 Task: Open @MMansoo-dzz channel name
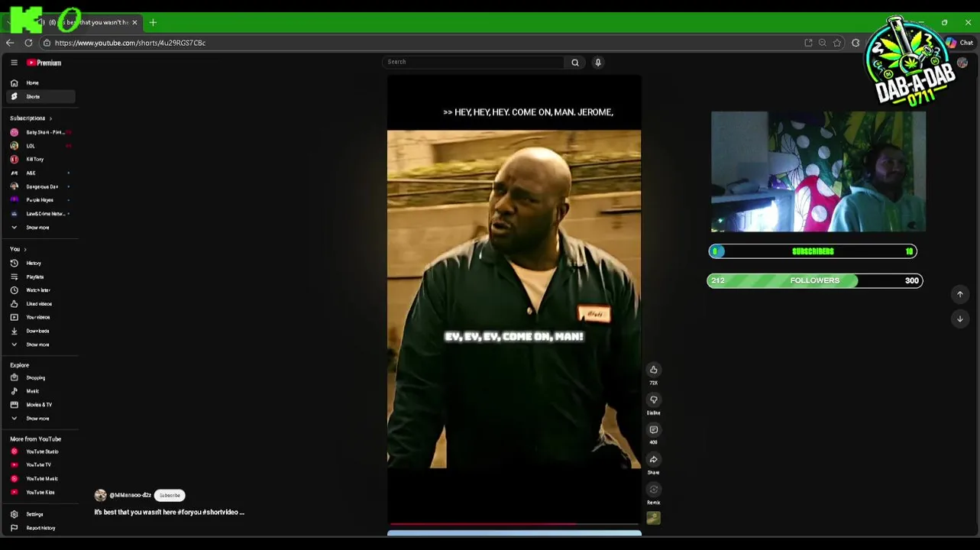point(131,495)
